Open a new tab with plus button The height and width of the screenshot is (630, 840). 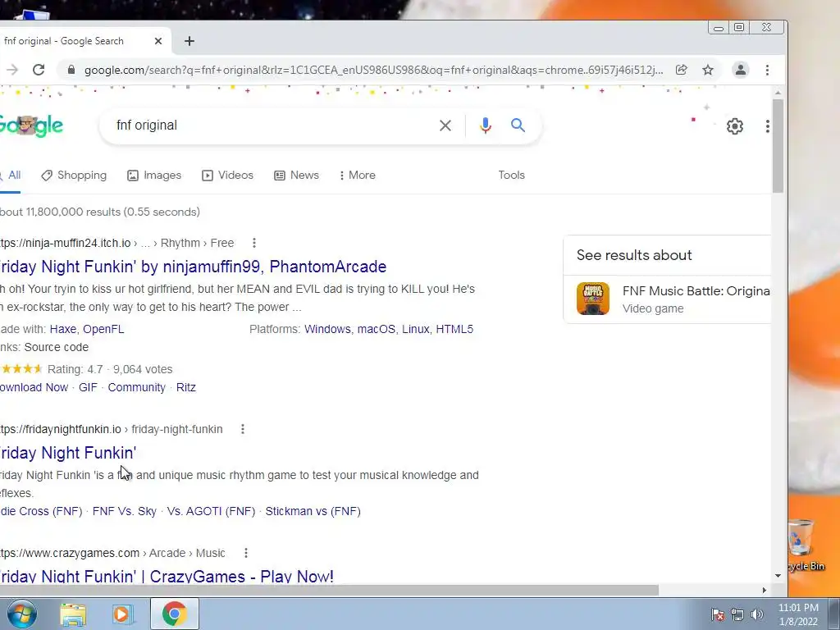tap(189, 41)
